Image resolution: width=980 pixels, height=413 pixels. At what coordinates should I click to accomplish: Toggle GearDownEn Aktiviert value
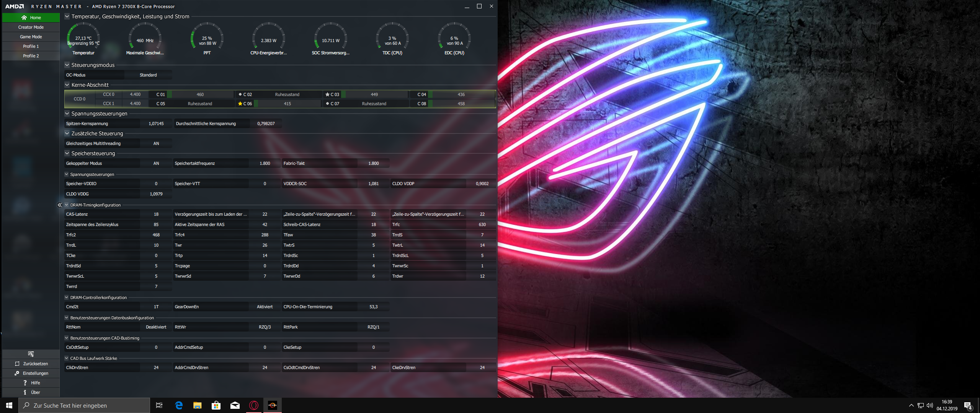tap(265, 307)
